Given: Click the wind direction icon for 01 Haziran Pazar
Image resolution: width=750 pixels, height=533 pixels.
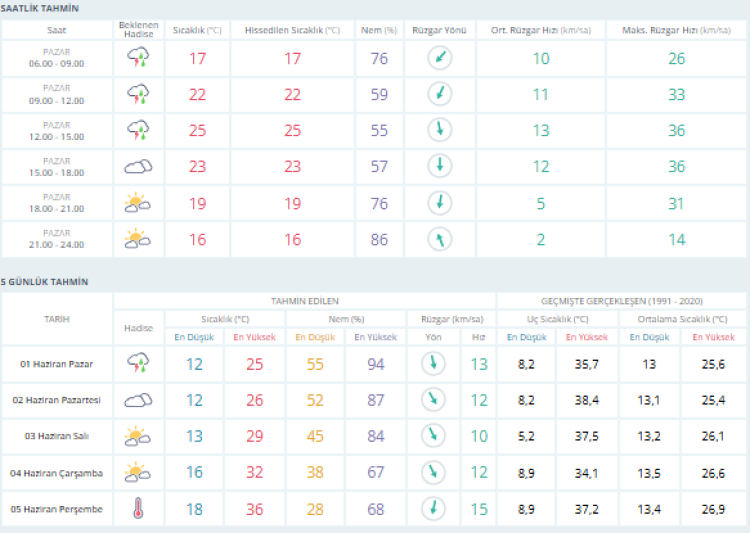Looking at the screenshot, I should [433, 363].
